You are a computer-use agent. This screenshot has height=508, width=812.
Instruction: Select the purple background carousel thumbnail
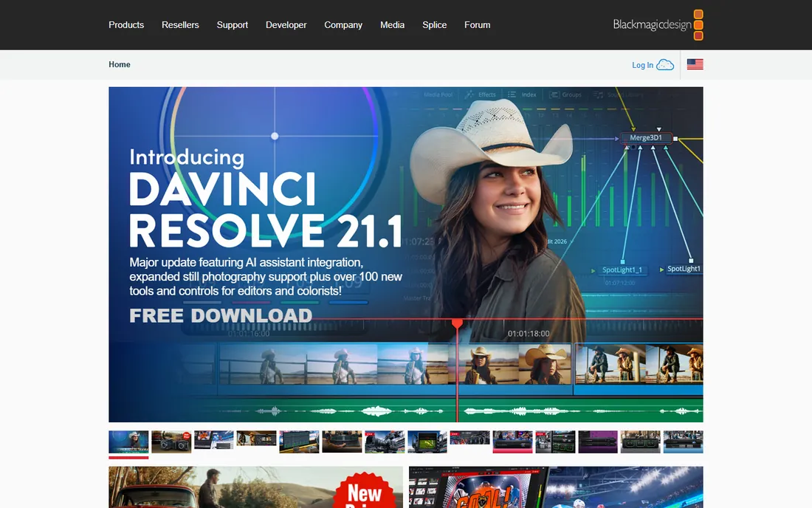(x=598, y=442)
